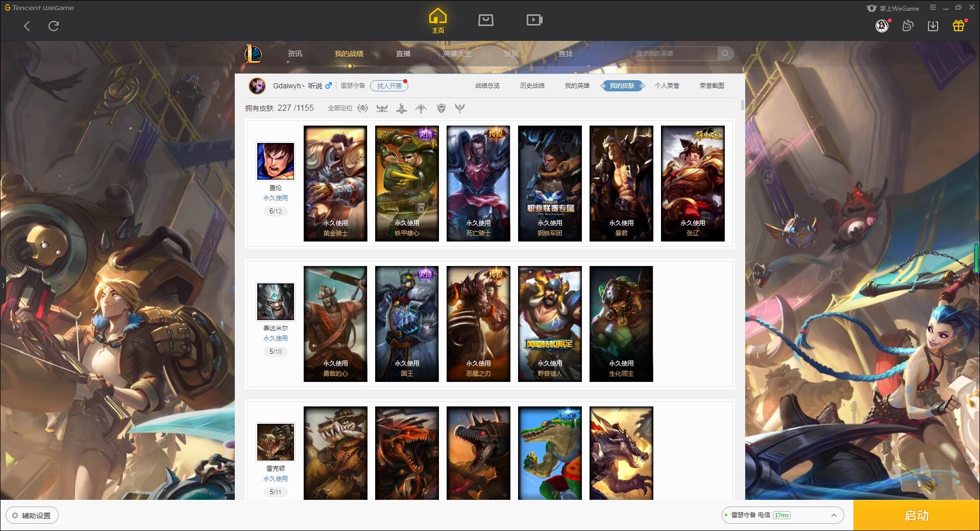Screen dimensions: 980x531
Task: Open the 野兽猎人 skin card
Action: tap(550, 324)
